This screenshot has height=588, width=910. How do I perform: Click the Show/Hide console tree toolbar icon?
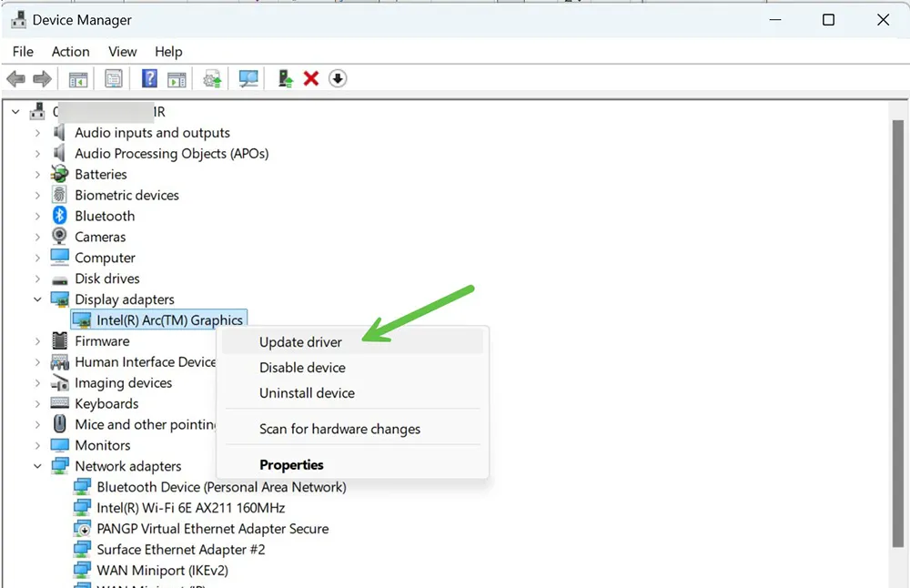coord(77,78)
